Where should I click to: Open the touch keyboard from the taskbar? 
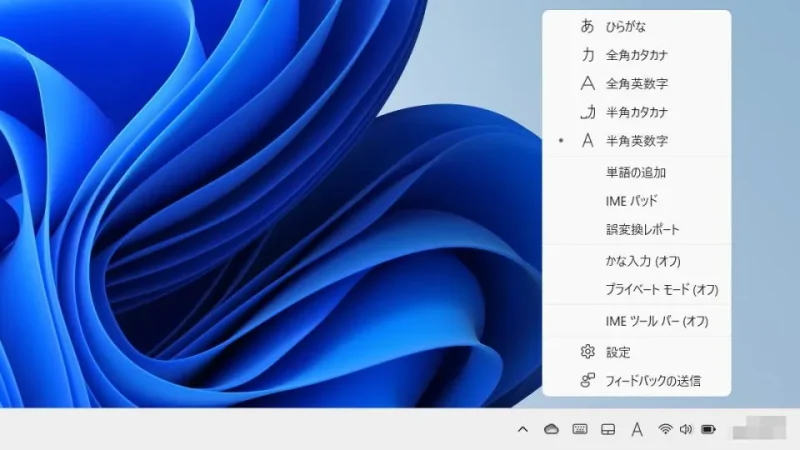pyautogui.click(x=579, y=429)
